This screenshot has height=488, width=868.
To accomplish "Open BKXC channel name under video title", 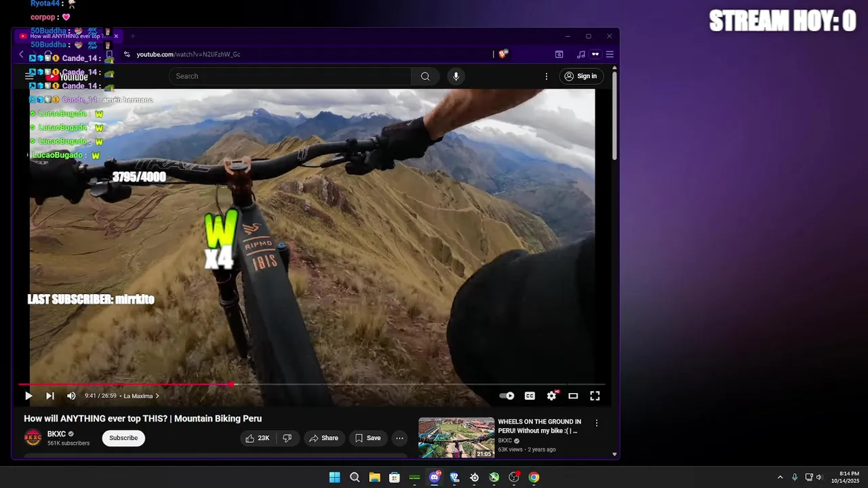I will tap(56, 434).
